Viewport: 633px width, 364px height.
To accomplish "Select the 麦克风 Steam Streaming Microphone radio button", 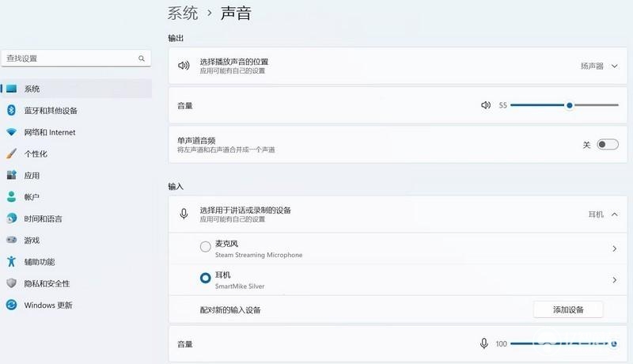I will [x=206, y=246].
